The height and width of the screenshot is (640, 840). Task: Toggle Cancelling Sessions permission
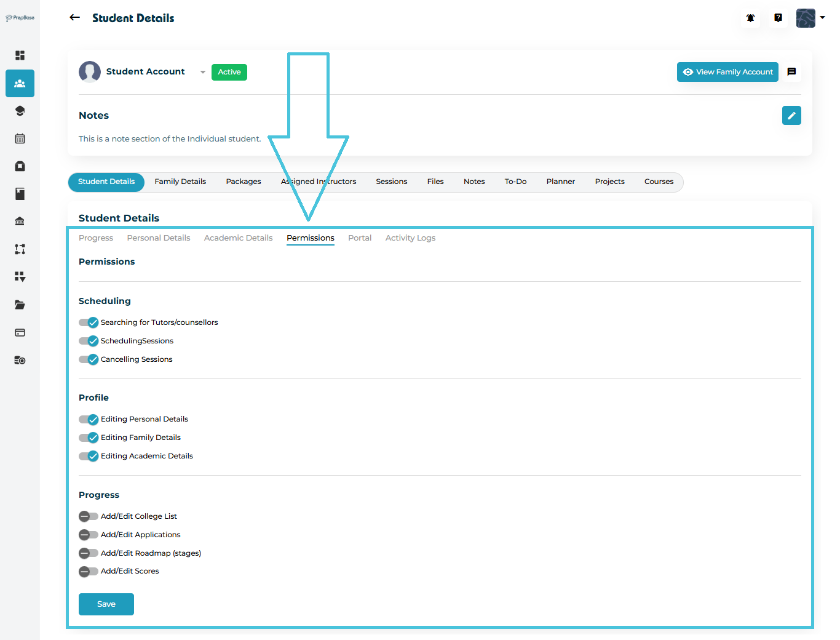[89, 359]
